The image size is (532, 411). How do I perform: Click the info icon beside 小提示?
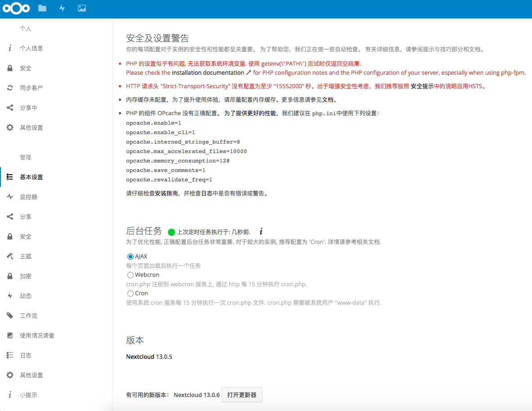(10, 395)
